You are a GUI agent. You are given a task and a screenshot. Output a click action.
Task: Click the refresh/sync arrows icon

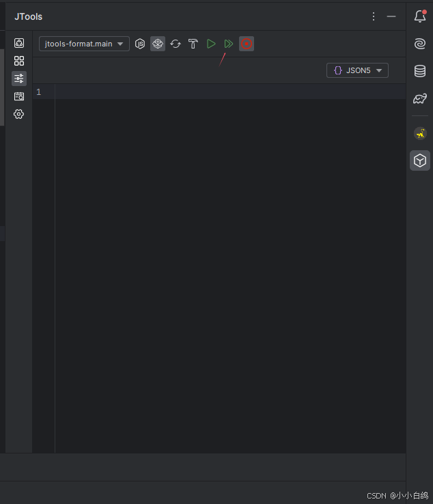tap(176, 44)
